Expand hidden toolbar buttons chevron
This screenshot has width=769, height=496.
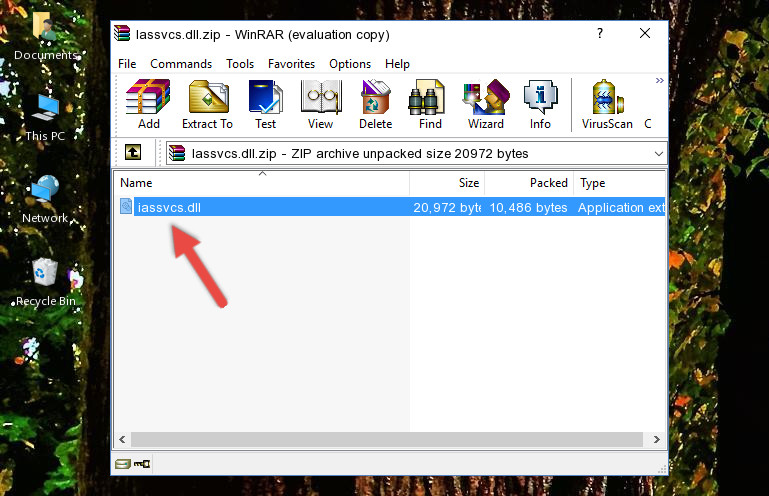click(x=660, y=80)
